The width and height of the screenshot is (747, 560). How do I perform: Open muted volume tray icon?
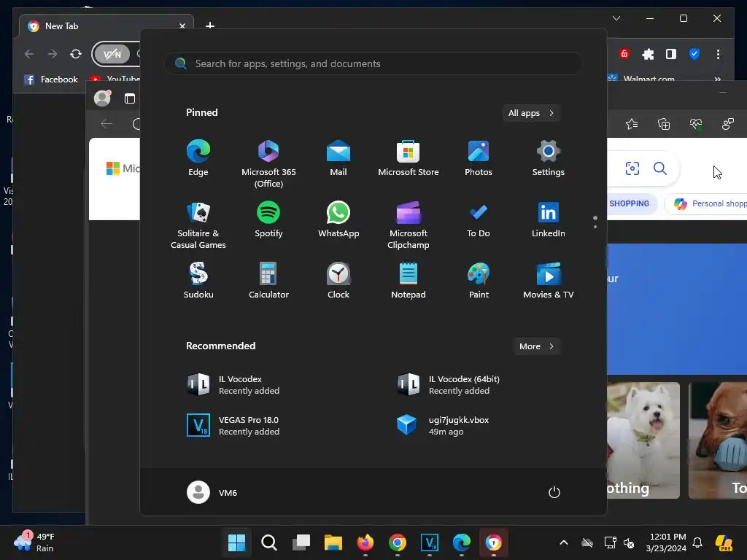(629, 542)
